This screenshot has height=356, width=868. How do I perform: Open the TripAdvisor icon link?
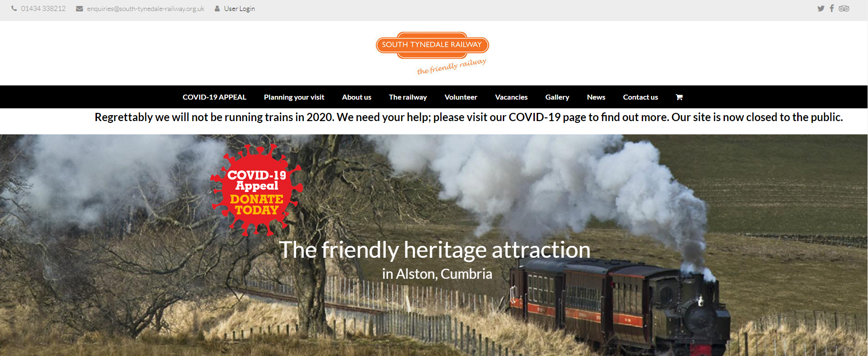[x=844, y=8]
